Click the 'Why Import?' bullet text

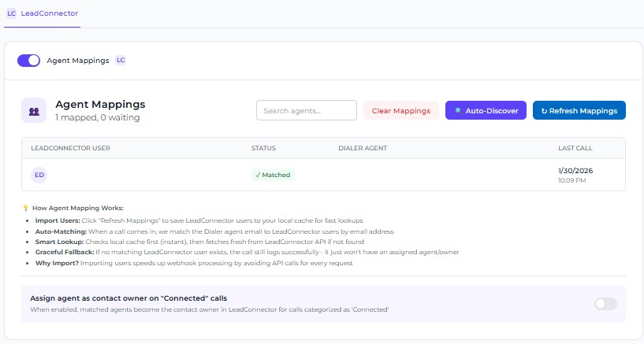[x=57, y=263]
